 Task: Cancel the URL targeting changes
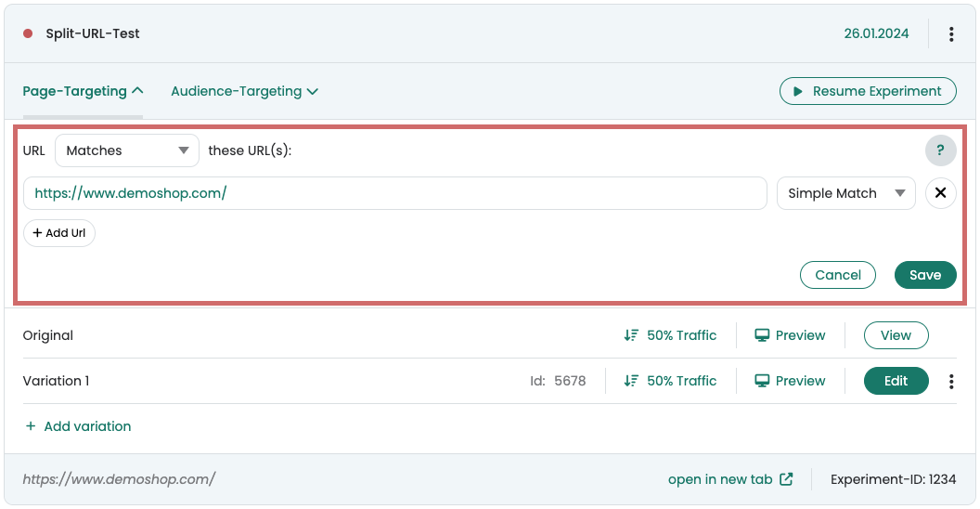point(838,275)
